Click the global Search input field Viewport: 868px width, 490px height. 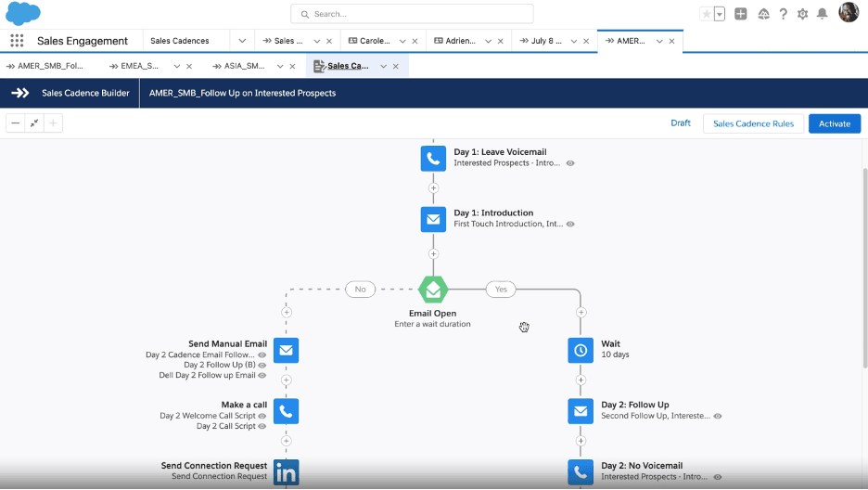click(412, 14)
